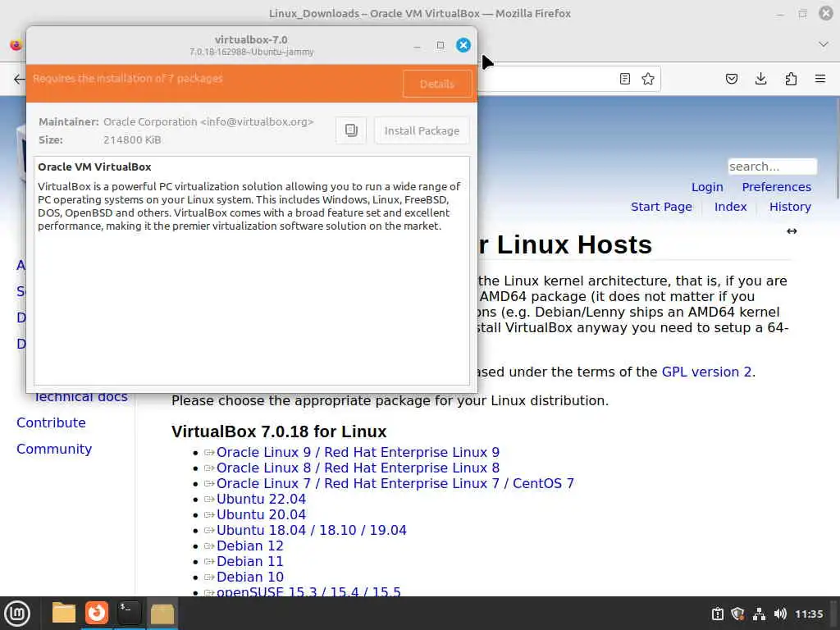Screen dimensions: 840x630
Task: Open the Terminal icon in taskbar
Action: coord(129,613)
